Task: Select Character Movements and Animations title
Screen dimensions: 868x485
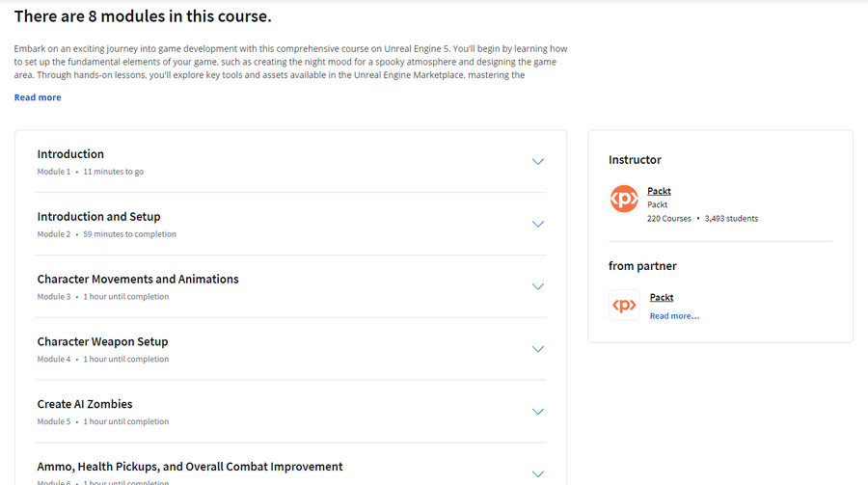Action: (x=138, y=279)
